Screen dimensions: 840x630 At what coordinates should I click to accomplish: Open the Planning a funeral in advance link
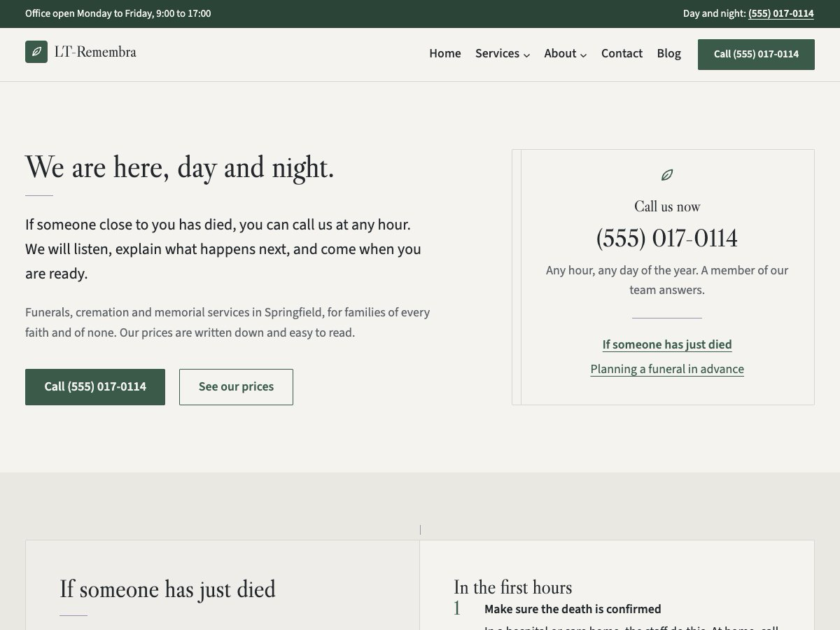667,369
